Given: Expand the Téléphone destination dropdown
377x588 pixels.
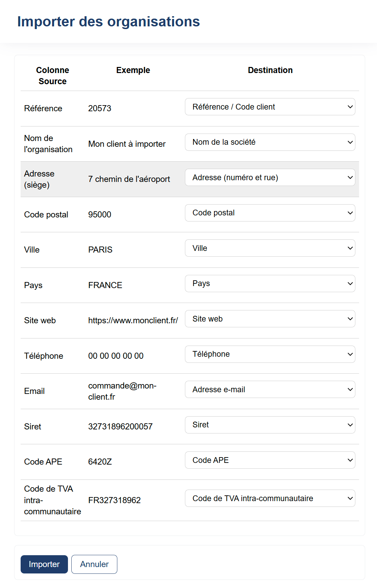Looking at the screenshot, I should [270, 354].
